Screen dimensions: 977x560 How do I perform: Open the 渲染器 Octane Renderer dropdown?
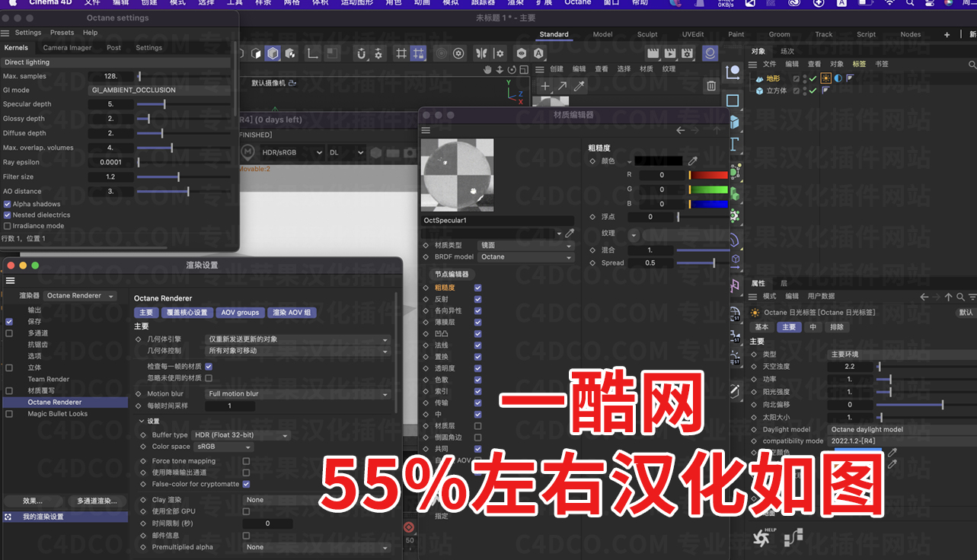point(80,296)
